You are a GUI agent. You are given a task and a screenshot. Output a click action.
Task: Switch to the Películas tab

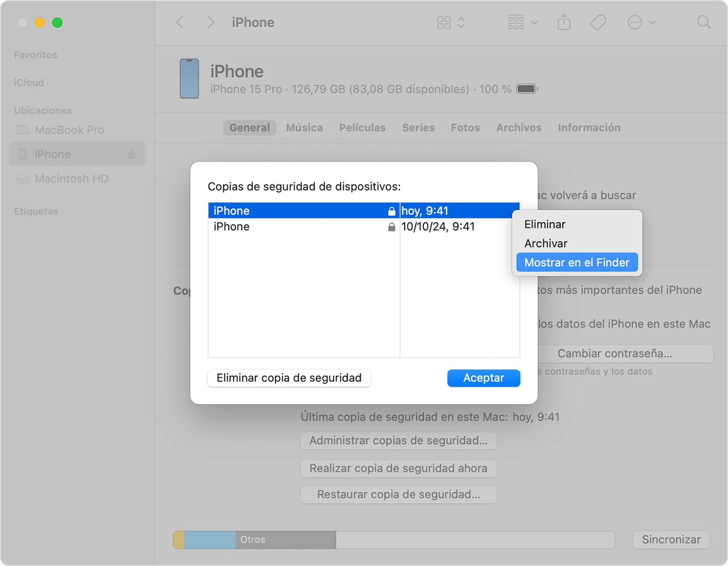coord(362,127)
